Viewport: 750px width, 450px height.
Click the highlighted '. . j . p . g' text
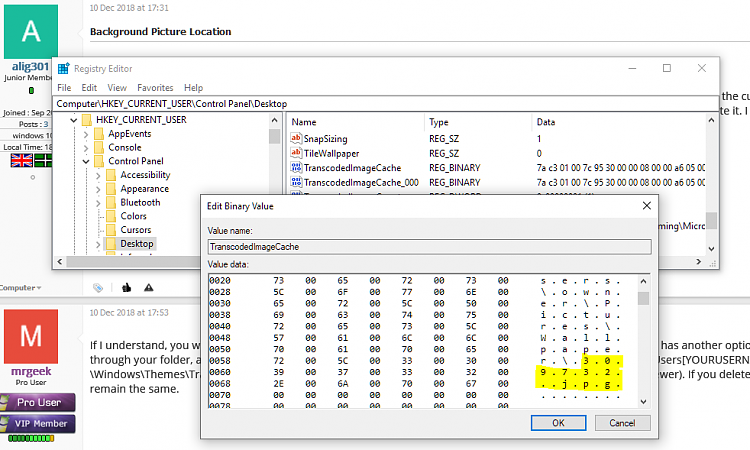[581, 384]
